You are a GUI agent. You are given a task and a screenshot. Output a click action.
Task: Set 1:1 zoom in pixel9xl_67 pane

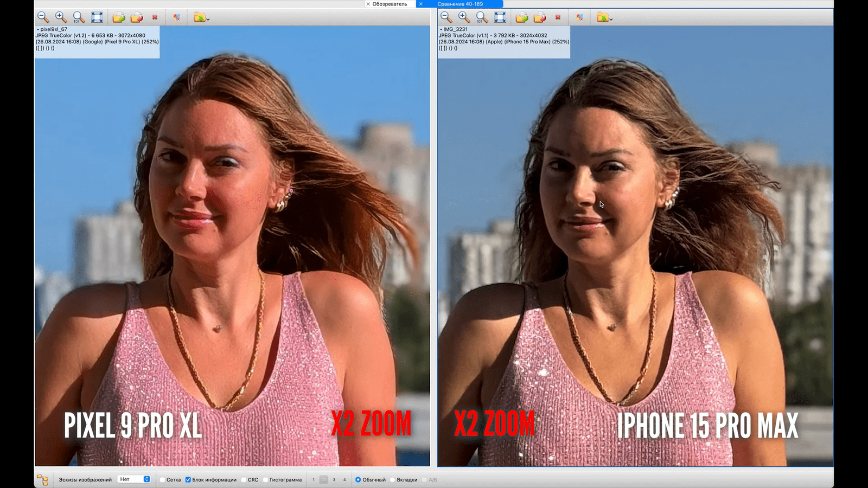coord(79,17)
